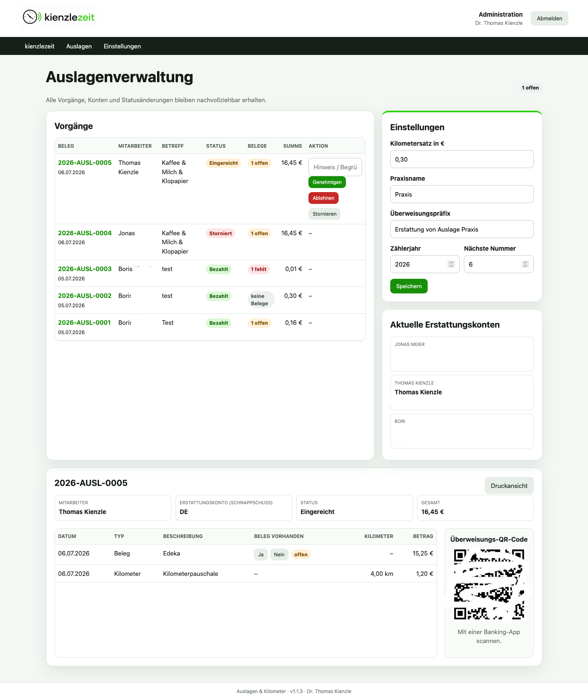Mark Edeka receipt as missing with Nein
The width and height of the screenshot is (588, 700).
[279, 555]
